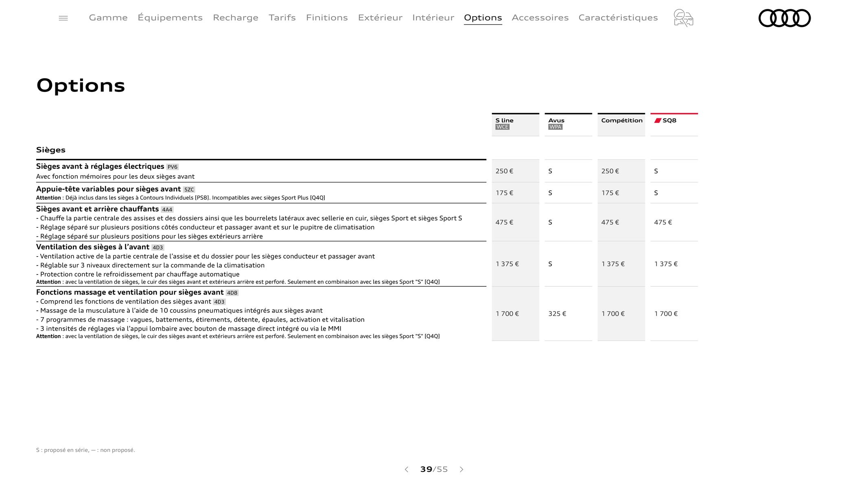868x488 pixels.
Task: Click 1 700 € in the Compétition column
Action: (613, 314)
